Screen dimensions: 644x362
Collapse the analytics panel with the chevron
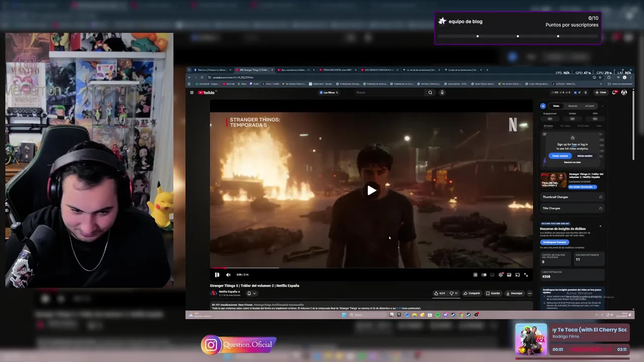click(602, 106)
